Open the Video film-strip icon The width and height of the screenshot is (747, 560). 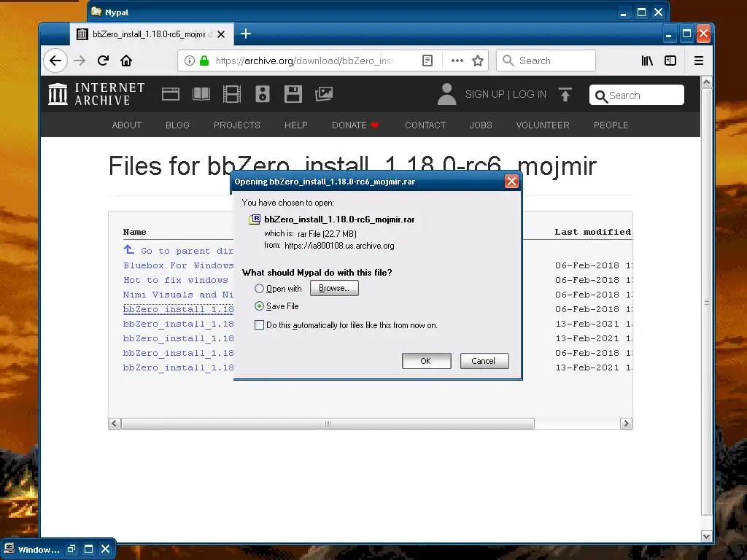tap(232, 94)
